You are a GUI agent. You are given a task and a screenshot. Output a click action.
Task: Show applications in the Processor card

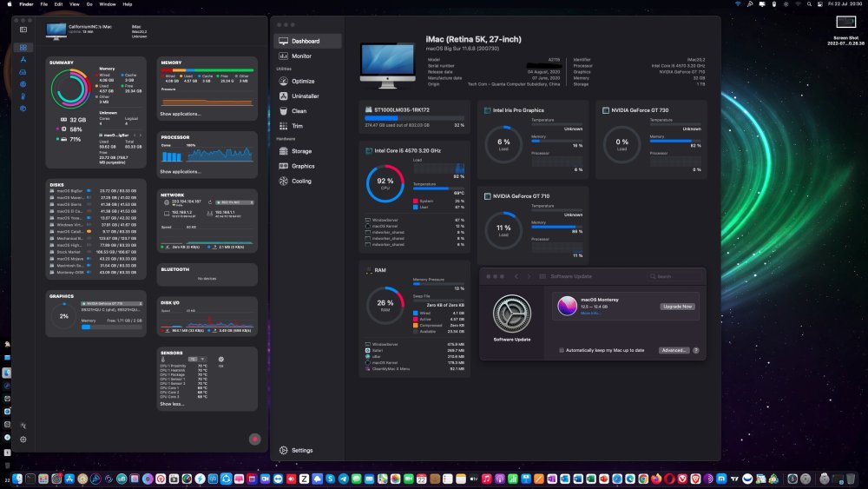(x=181, y=172)
